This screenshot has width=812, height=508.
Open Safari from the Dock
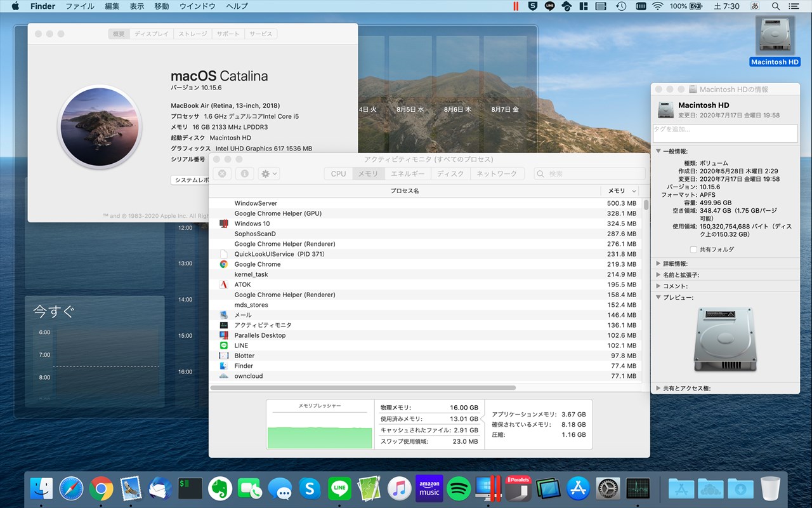71,488
